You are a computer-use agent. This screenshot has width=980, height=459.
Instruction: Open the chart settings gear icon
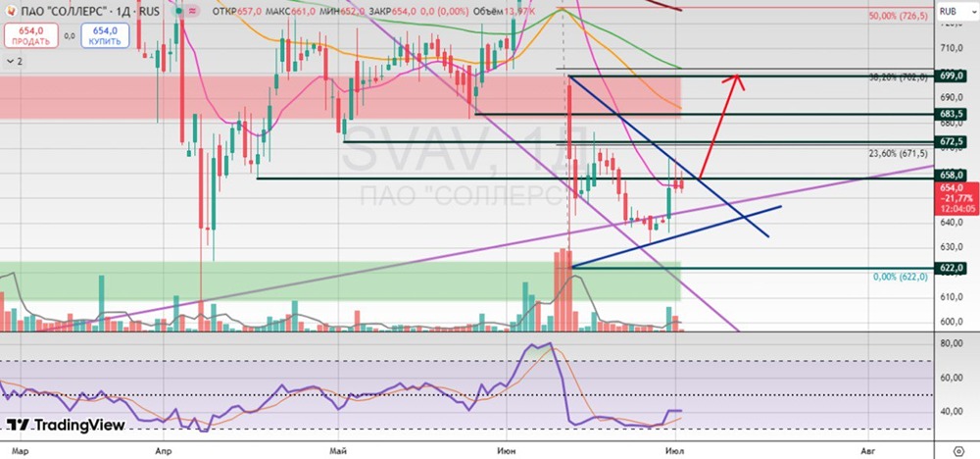pyautogui.click(x=958, y=450)
